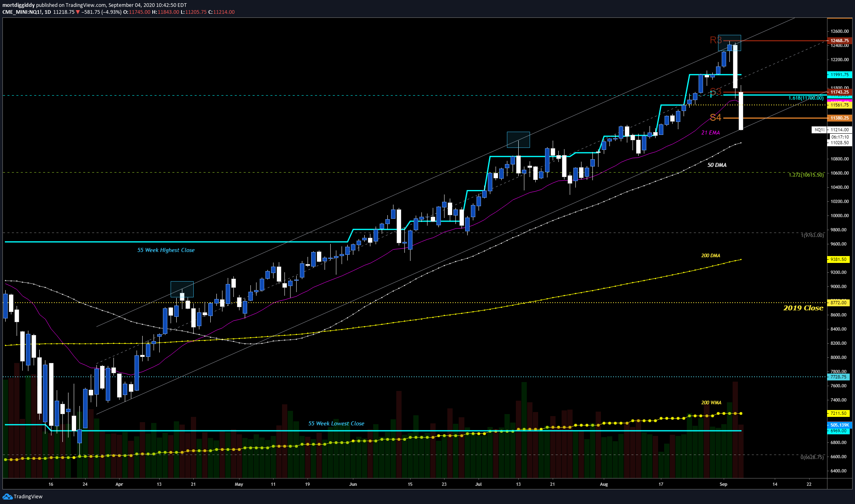The height and width of the screenshot is (504, 855).
Task: Click the open value O:11745.00 in header
Action: coord(137,12)
